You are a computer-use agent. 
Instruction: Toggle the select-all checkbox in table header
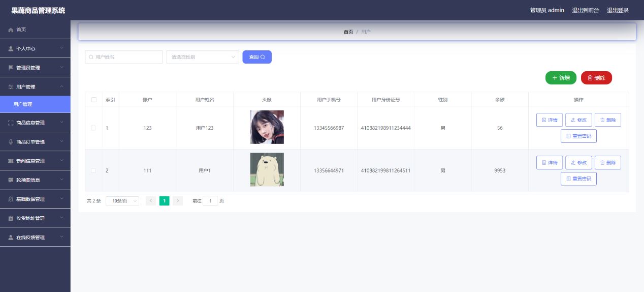click(x=93, y=100)
